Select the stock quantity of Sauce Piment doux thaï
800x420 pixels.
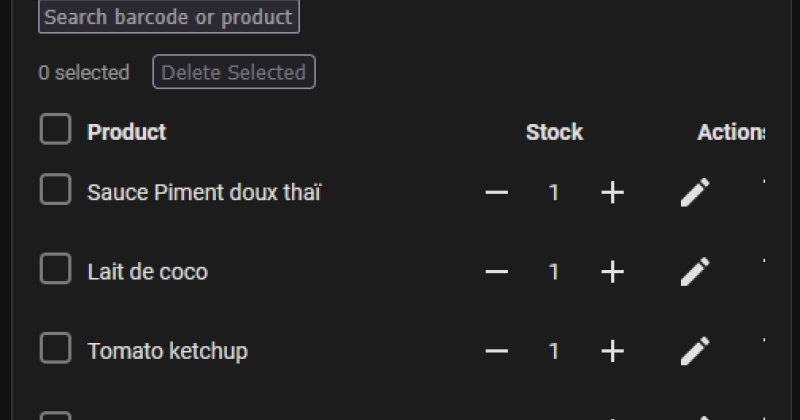tap(554, 192)
